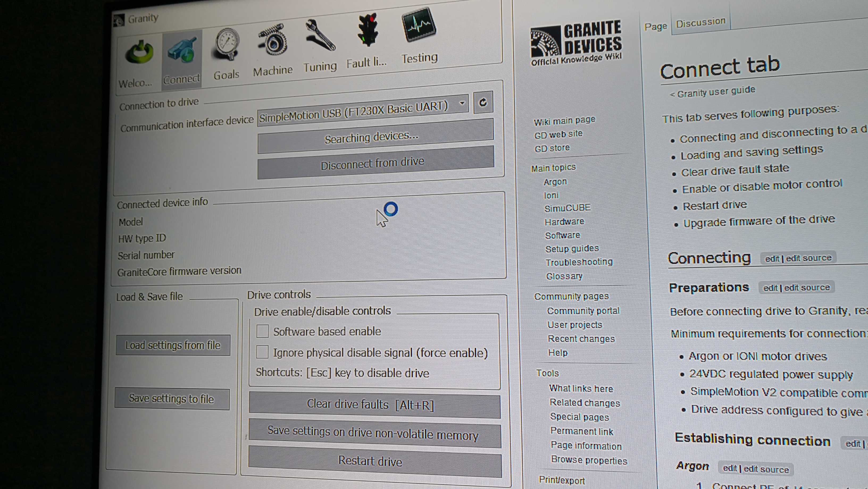Enable Ignore physical disable signal checkbox
Viewport: 868px width, 489px height.
(261, 353)
